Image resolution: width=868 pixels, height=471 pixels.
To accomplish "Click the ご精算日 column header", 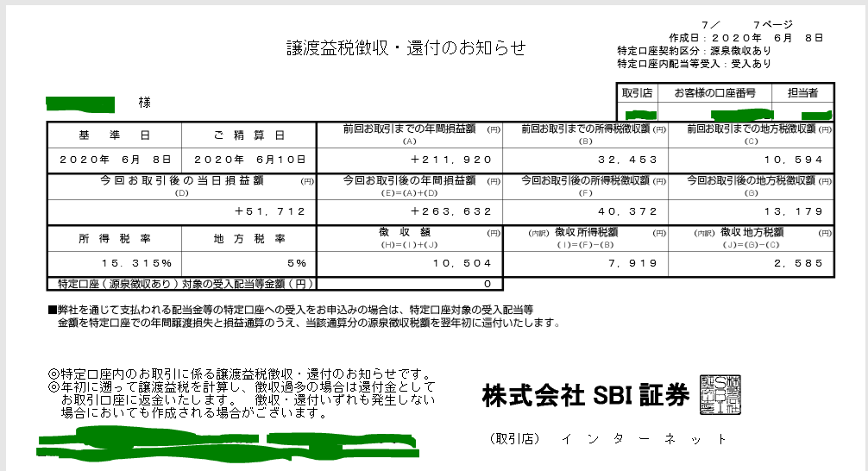I will [249, 135].
